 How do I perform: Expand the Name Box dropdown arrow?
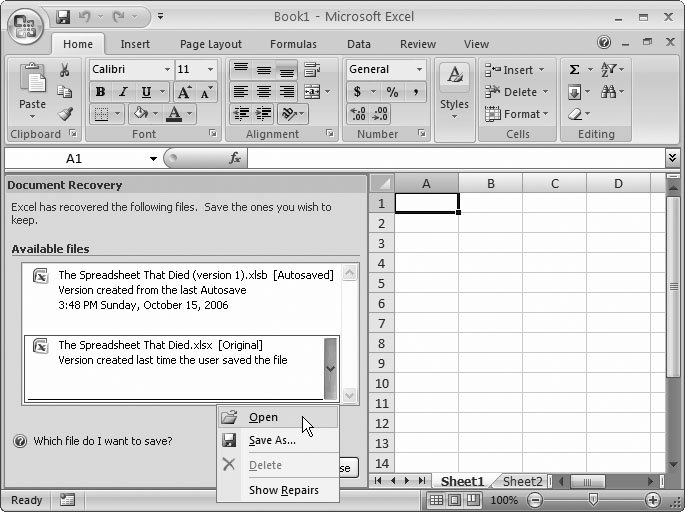point(153,159)
